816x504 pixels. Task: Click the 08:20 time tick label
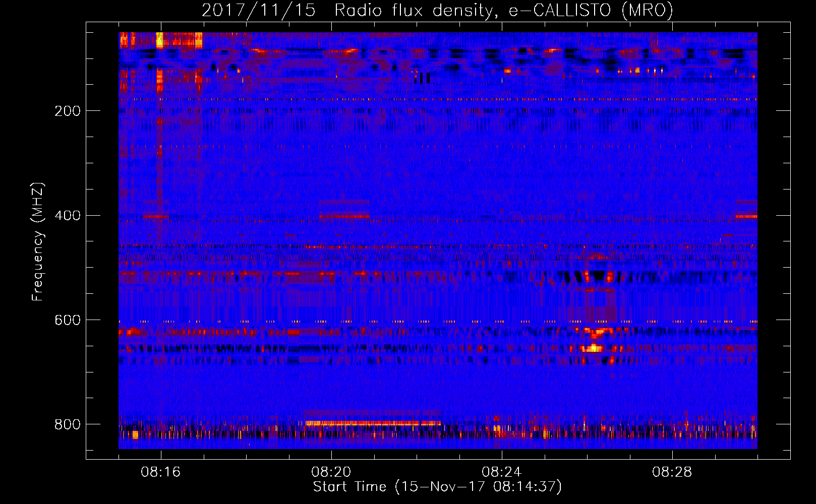[331, 472]
